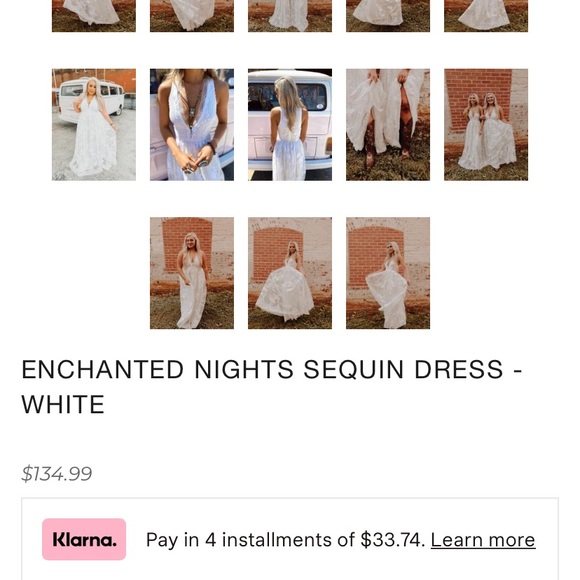
Task: Open thumbnail showing brown cowboy boots
Action: 388,125
